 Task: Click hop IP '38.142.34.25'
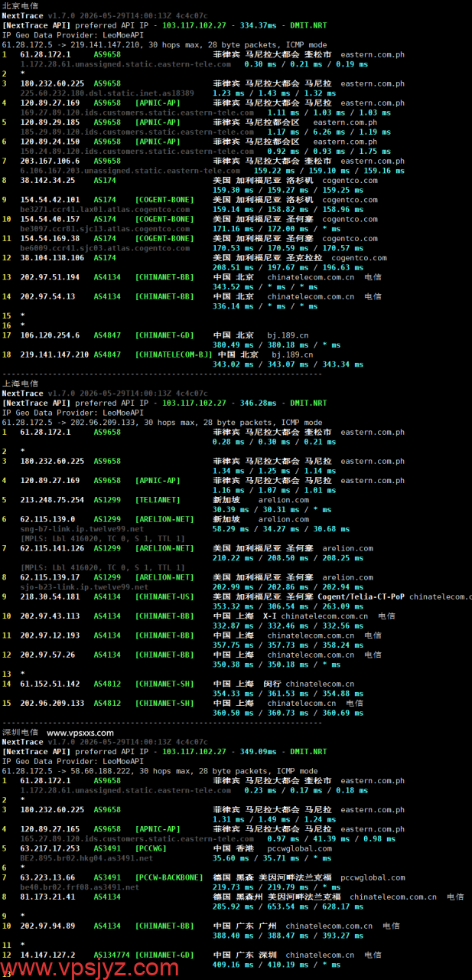click(x=47, y=181)
